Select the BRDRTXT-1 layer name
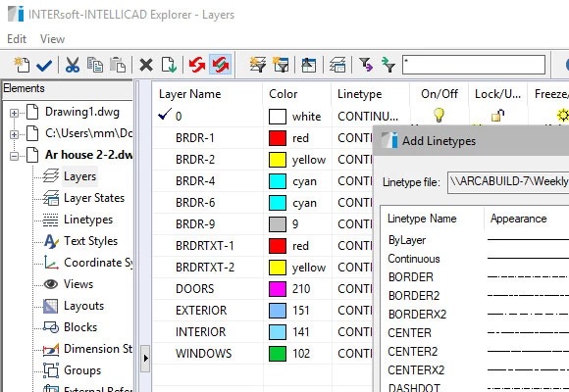The width and height of the screenshot is (569, 392). coord(205,246)
